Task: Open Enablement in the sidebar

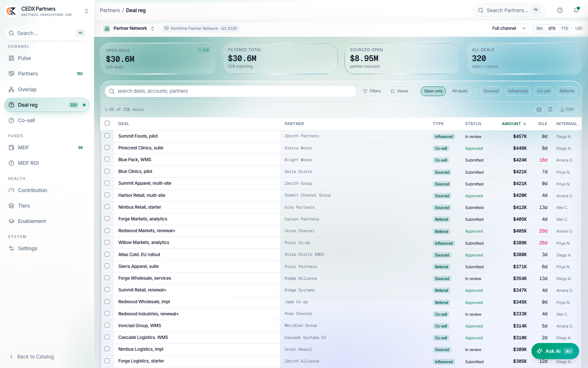Action: pos(47,221)
